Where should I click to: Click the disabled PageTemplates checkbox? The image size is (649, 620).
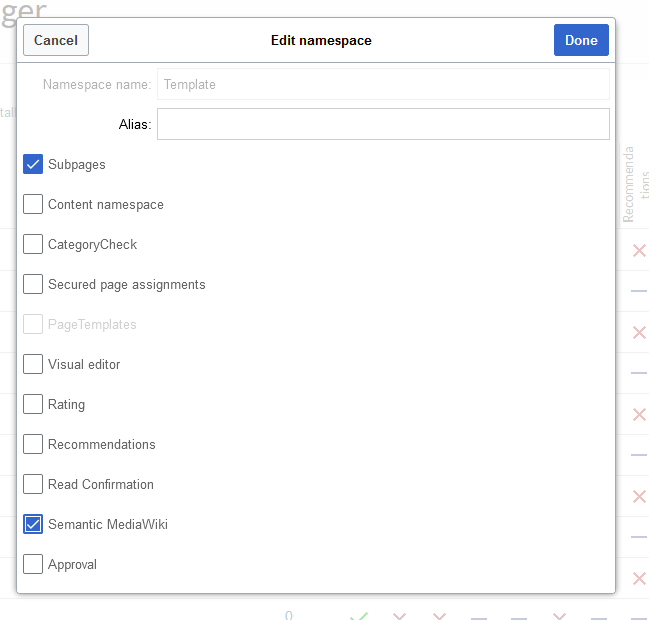click(33, 324)
